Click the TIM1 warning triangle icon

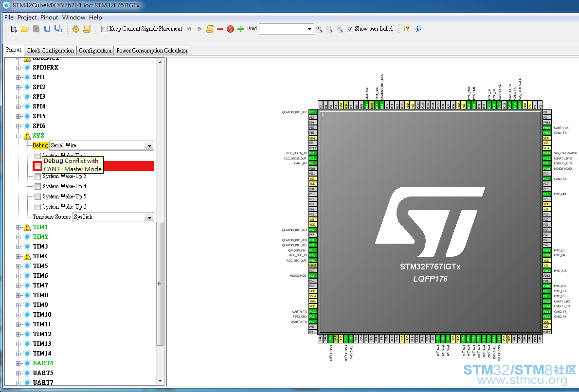(27, 227)
